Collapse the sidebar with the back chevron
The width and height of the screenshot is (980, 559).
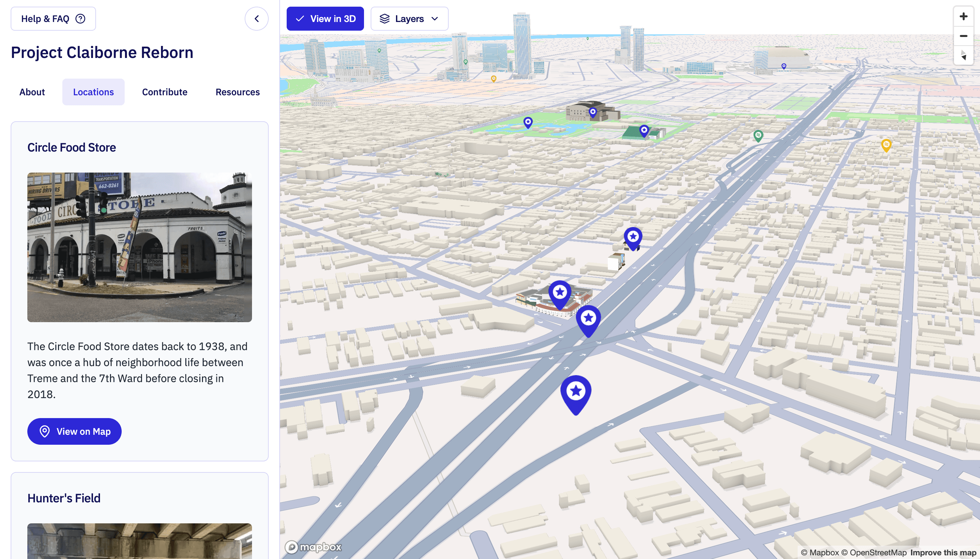coord(257,18)
